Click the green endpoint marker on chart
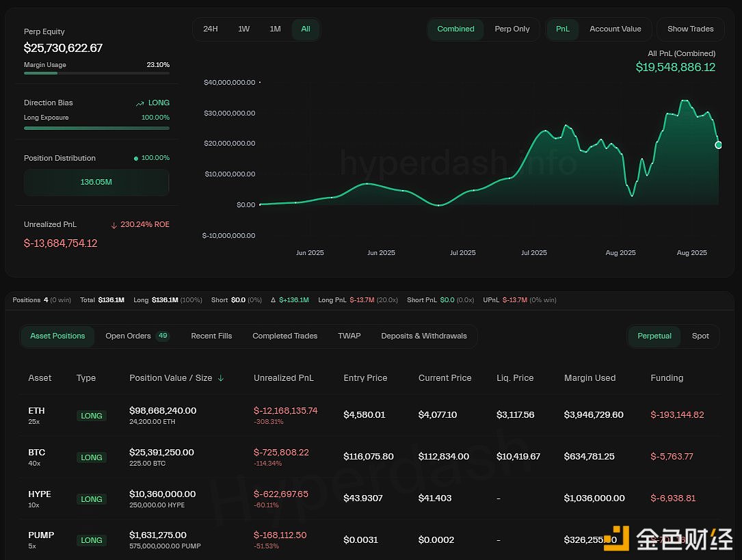Image resolution: width=742 pixels, height=560 pixels. (719, 144)
